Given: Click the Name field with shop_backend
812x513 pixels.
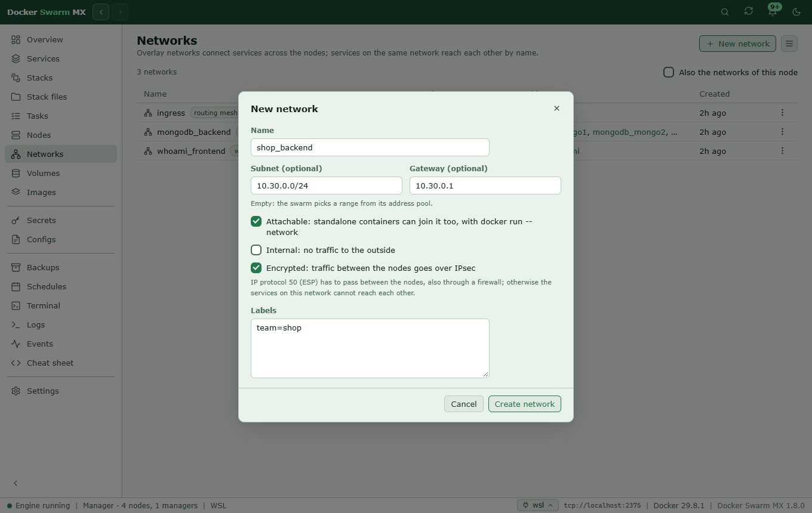Looking at the screenshot, I should tap(370, 147).
